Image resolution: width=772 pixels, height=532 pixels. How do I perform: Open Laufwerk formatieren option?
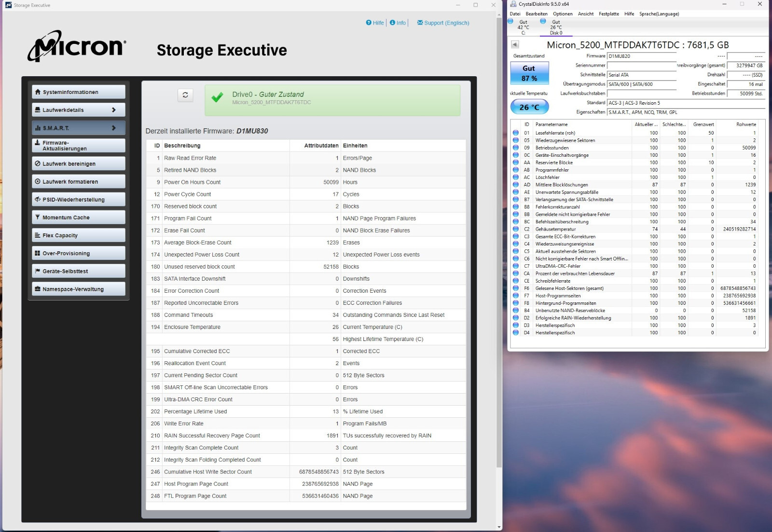pos(79,181)
